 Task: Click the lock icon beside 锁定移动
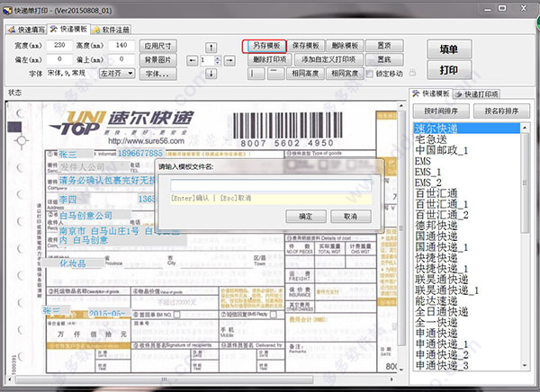point(412,73)
